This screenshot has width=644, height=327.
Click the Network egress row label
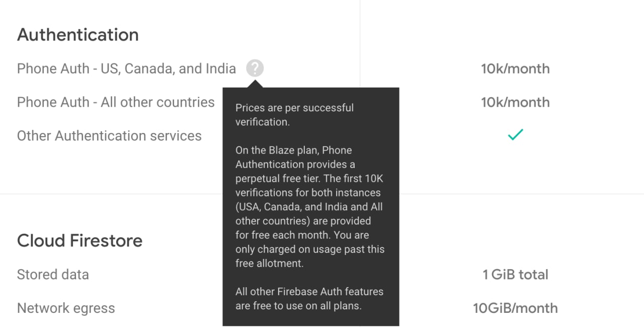point(66,308)
